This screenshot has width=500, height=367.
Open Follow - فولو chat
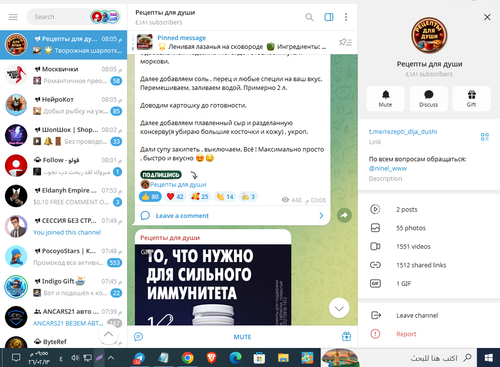63,166
